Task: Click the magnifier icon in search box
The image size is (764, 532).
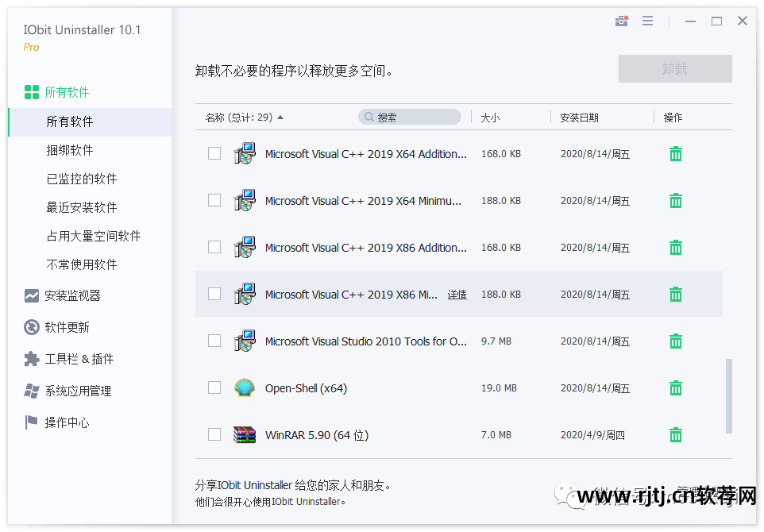Action: [369, 117]
